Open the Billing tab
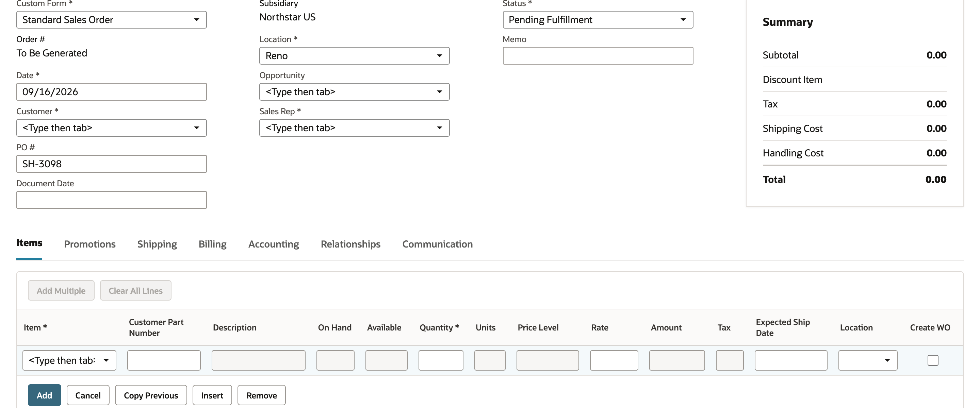 pos(212,244)
